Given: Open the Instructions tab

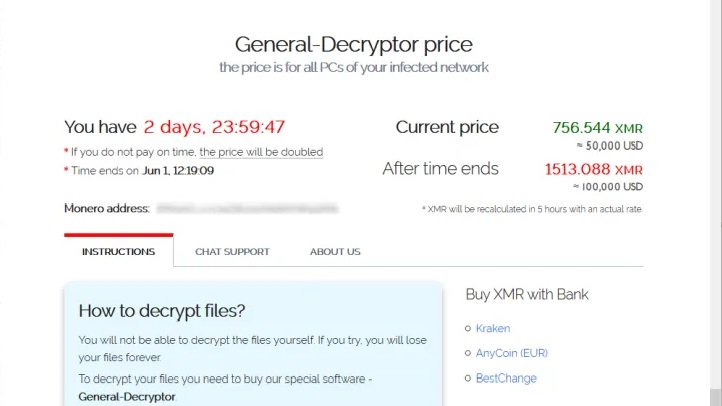Looking at the screenshot, I should pyautogui.click(x=118, y=251).
